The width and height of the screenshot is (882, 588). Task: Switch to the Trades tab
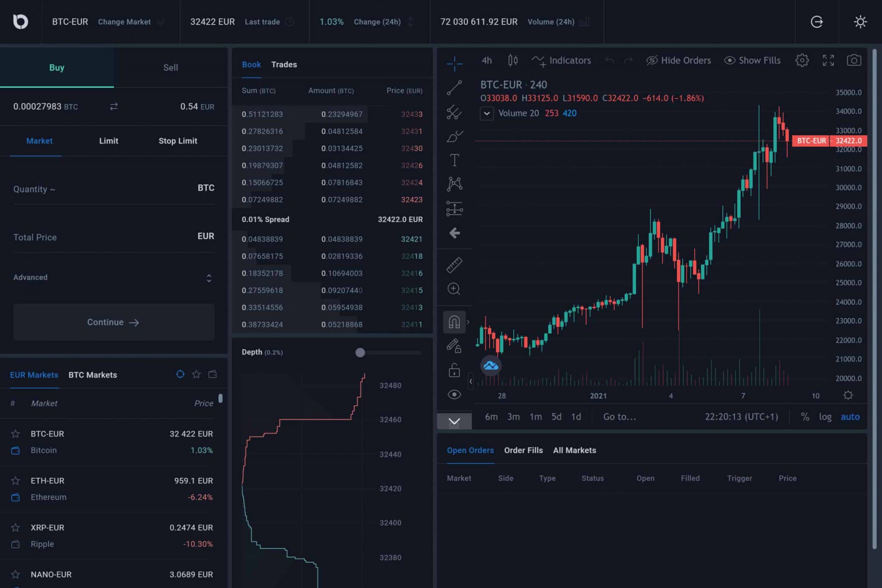pyautogui.click(x=283, y=64)
